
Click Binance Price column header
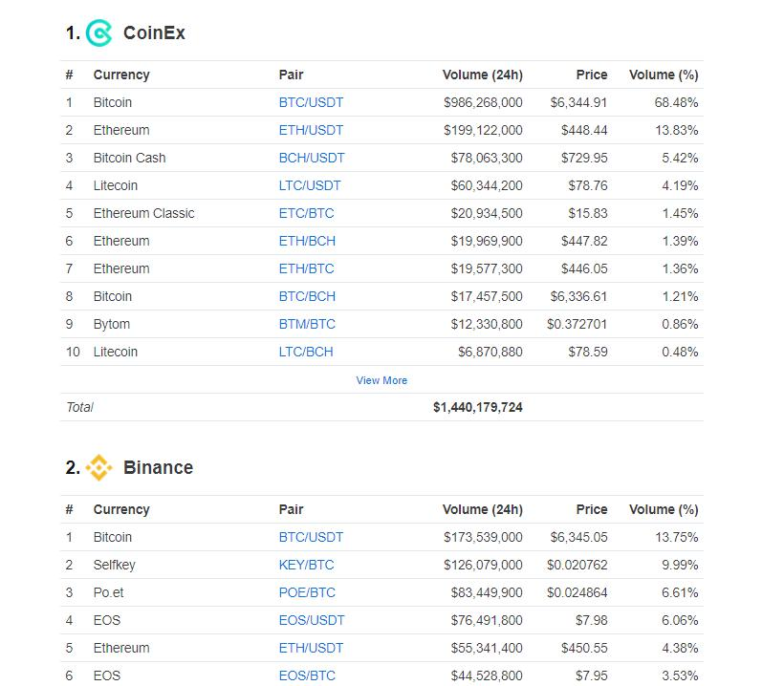[x=592, y=509]
